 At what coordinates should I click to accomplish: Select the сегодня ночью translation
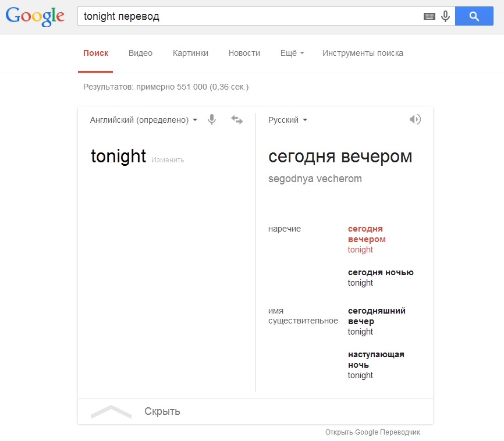(381, 272)
